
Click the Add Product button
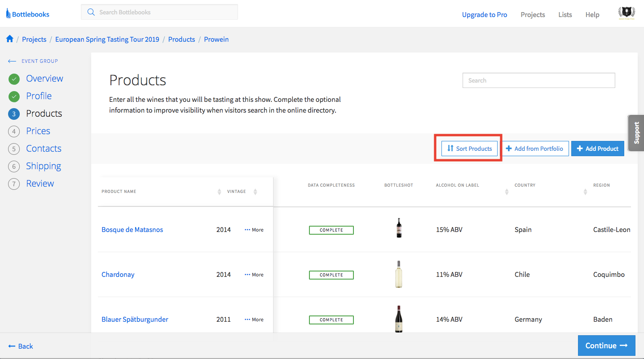pyautogui.click(x=598, y=149)
